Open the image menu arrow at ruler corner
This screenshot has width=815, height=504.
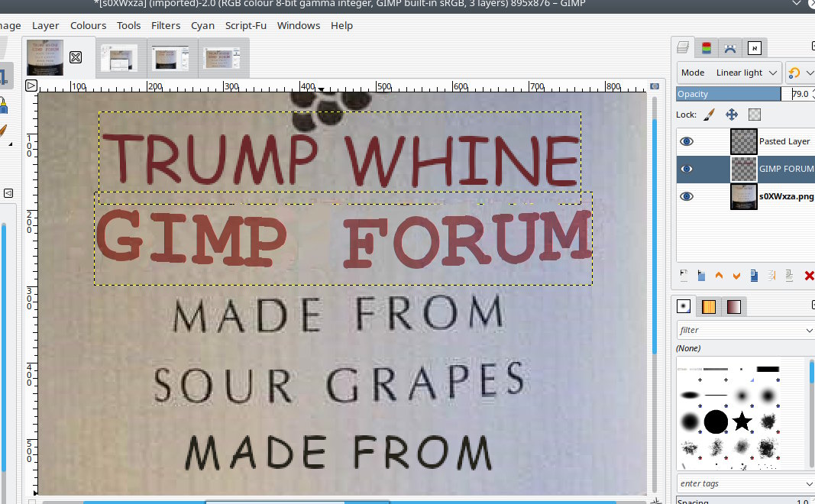31,86
